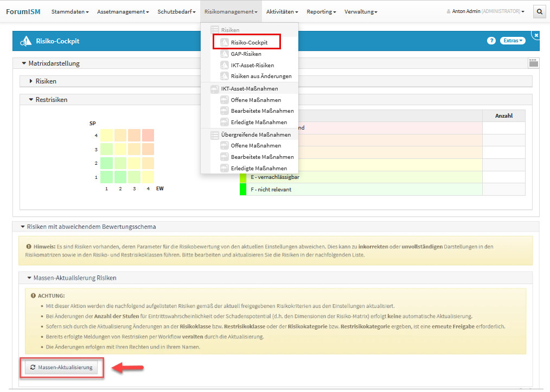Image resolution: width=550 pixels, height=392 pixels.
Task: Click the Risiko-Cockpit header warning icon
Action: tap(25, 41)
